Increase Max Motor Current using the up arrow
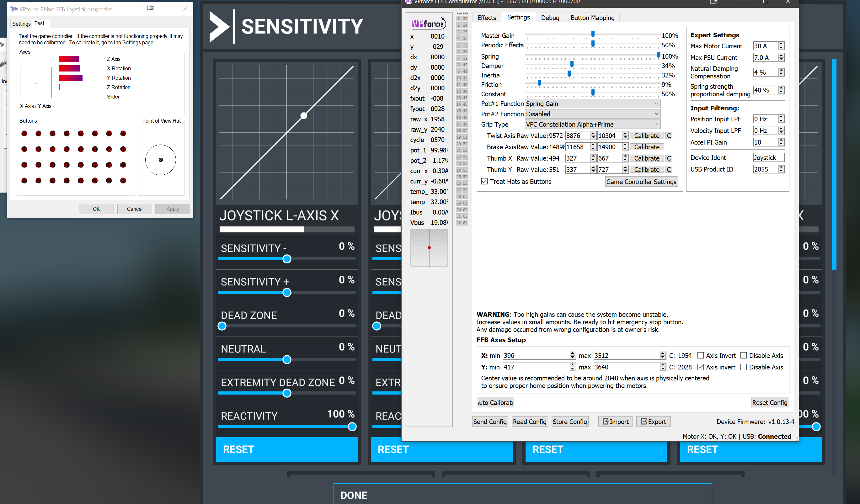This screenshot has width=860, height=504. [781, 44]
